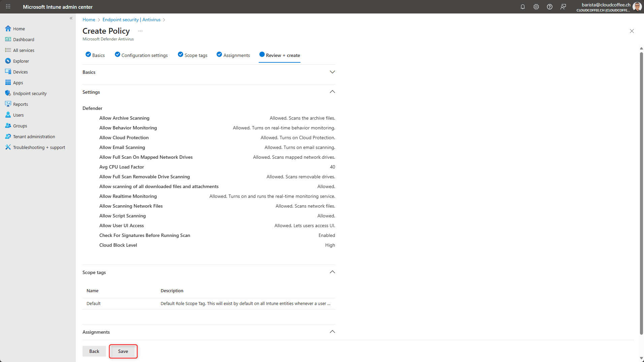
Task: Open the notifications bell icon
Action: click(x=522, y=7)
